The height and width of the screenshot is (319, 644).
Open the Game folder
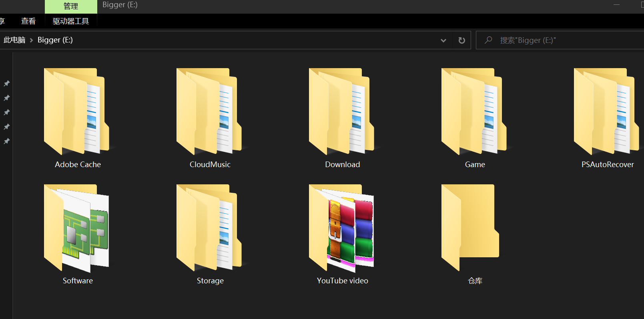(x=473, y=112)
